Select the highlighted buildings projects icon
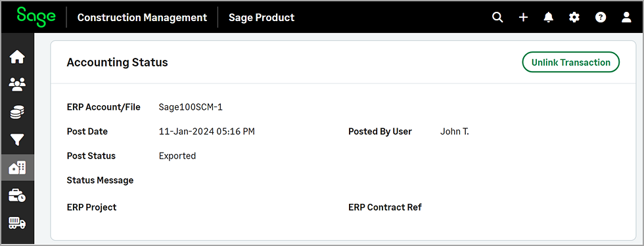 [x=17, y=168]
